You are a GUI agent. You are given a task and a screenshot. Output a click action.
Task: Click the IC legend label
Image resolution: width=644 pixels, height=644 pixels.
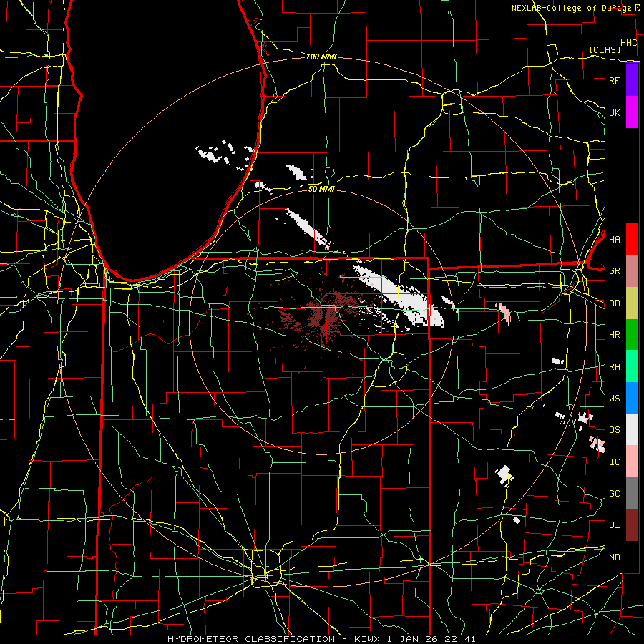click(615, 462)
